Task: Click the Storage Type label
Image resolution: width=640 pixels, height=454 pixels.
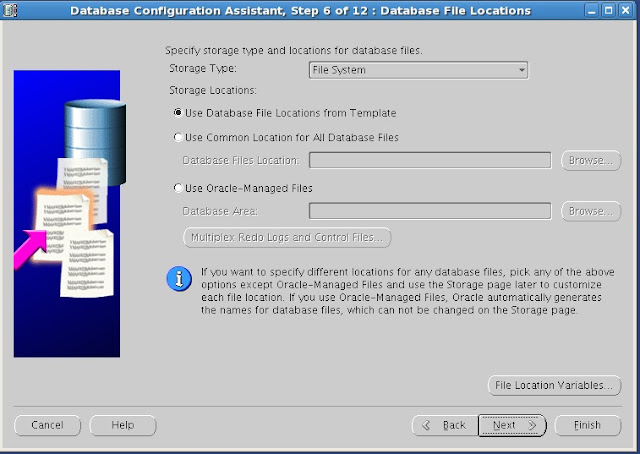Action: click(x=203, y=68)
